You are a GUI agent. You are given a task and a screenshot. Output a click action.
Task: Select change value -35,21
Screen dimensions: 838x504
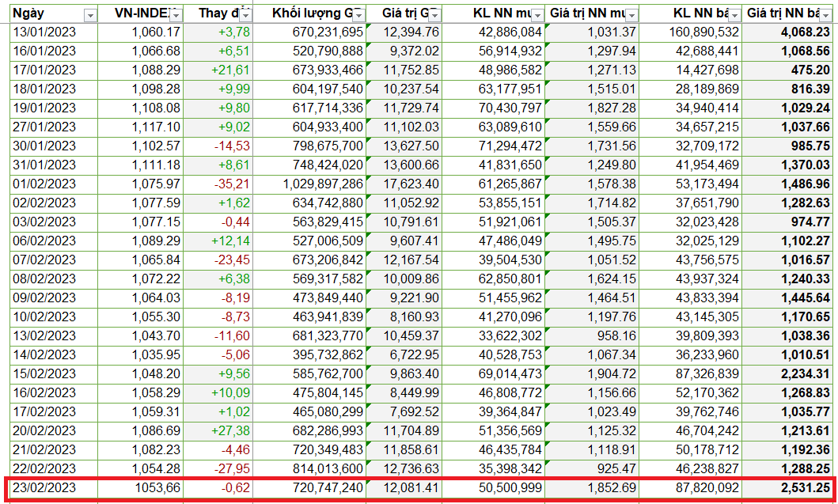(218, 184)
